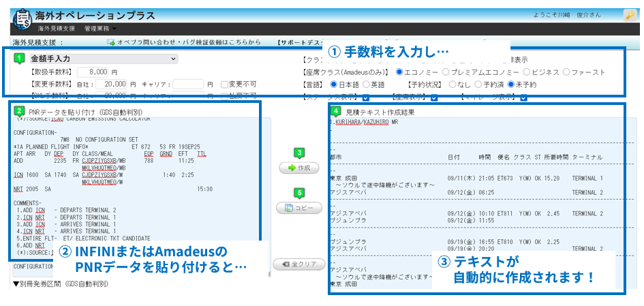
Task: Click the 5.ENTIRE FLT- ET/ ELECTRONIC TKT line
Action: (x=83, y=239)
